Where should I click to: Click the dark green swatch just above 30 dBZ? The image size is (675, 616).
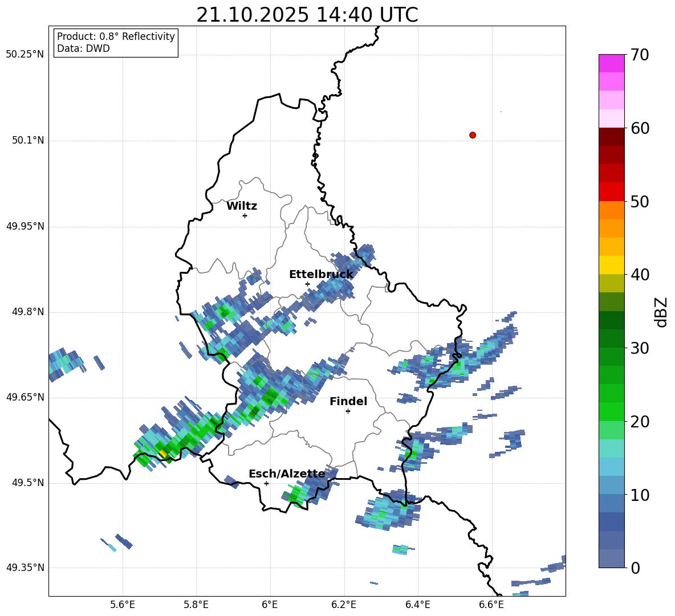(x=611, y=338)
